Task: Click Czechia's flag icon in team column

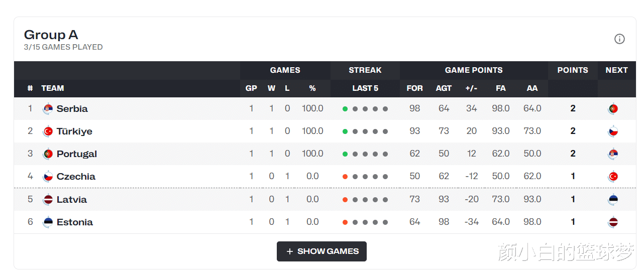Action: (x=48, y=177)
